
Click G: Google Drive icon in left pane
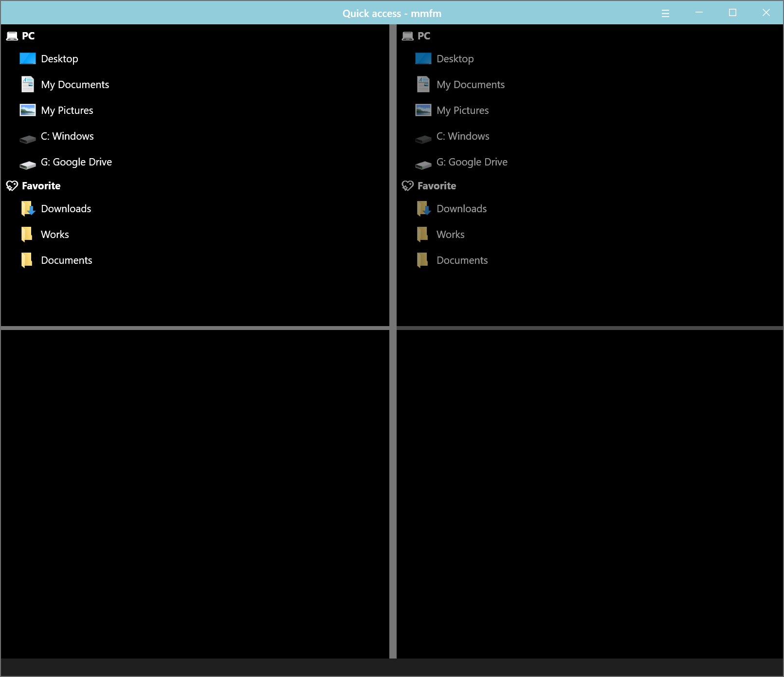point(28,165)
